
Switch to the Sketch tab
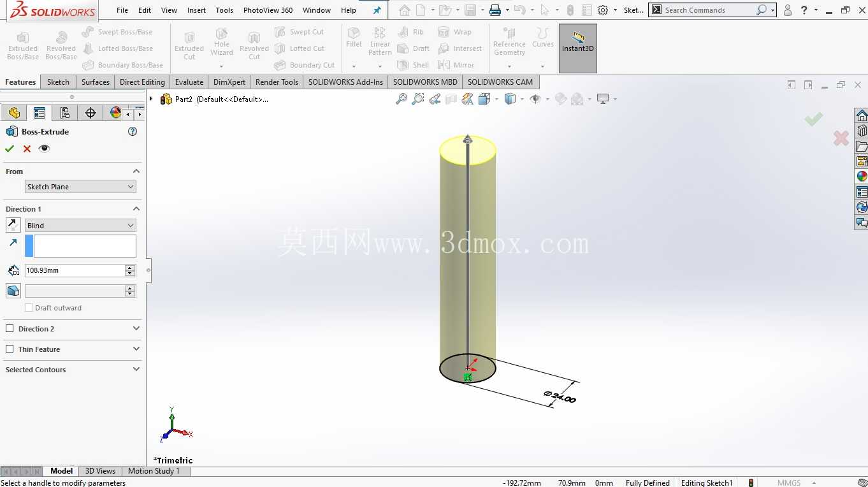tap(58, 82)
